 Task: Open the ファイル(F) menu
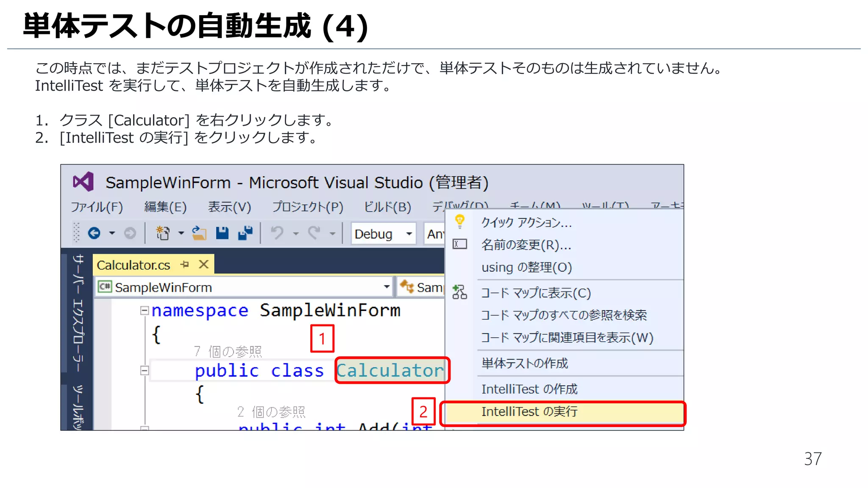click(x=97, y=207)
